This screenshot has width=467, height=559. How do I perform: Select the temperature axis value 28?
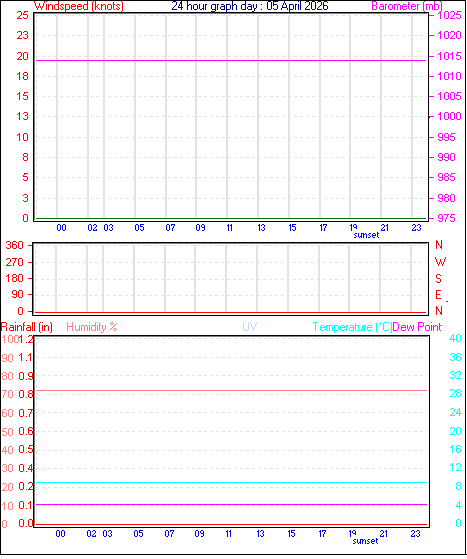pyautogui.click(x=456, y=394)
